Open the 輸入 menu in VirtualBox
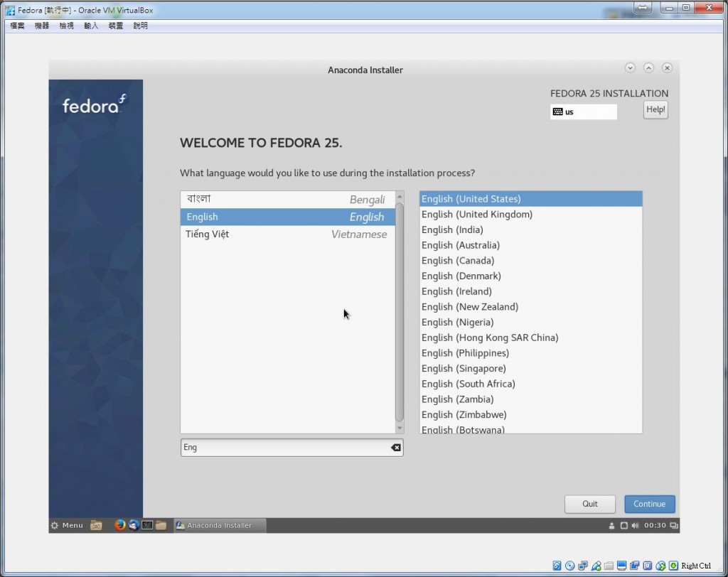The height and width of the screenshot is (577, 728). click(91, 26)
